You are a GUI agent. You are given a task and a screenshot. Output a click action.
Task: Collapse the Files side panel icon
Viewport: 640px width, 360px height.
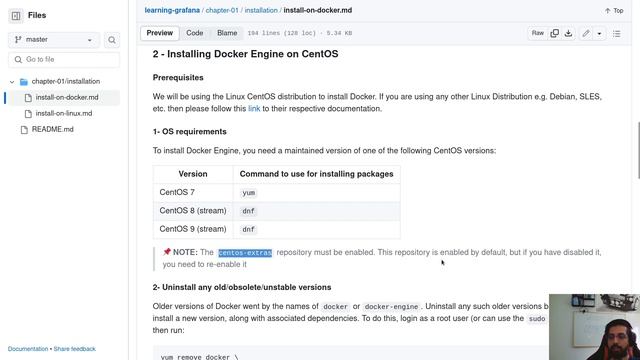coord(16,16)
